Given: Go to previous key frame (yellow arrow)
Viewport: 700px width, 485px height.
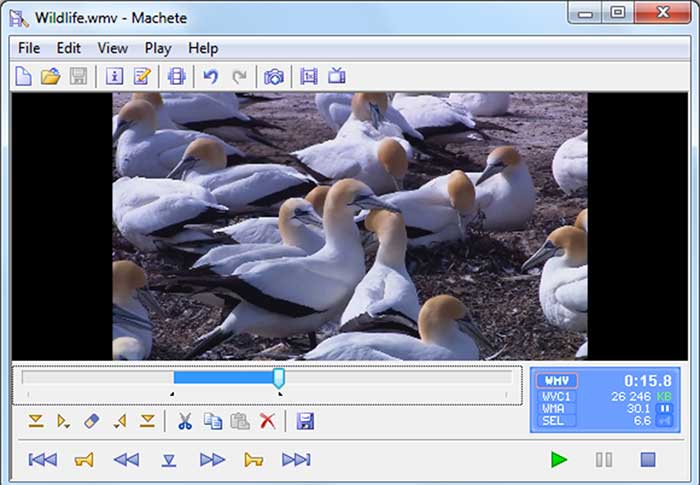Looking at the screenshot, I should coord(84,460).
